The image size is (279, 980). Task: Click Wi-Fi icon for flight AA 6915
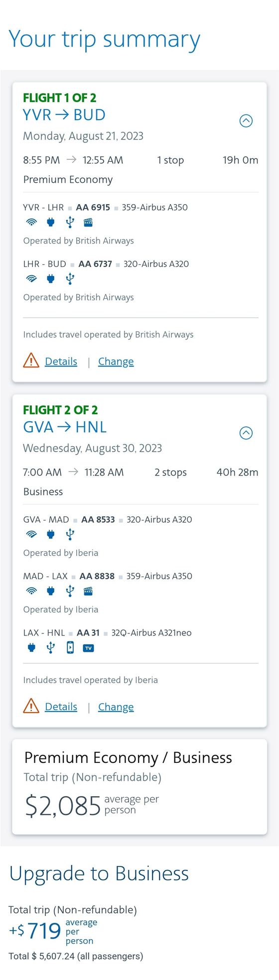(x=31, y=222)
